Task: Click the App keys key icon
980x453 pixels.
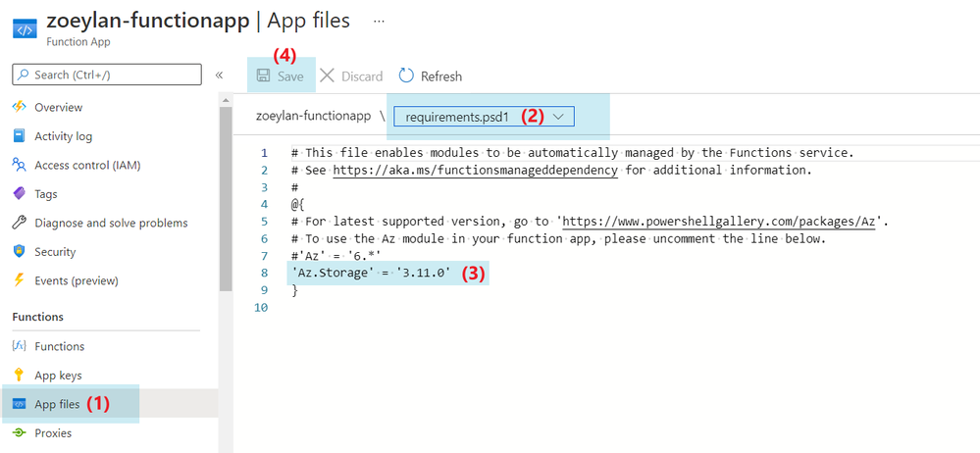Action: pos(19,375)
